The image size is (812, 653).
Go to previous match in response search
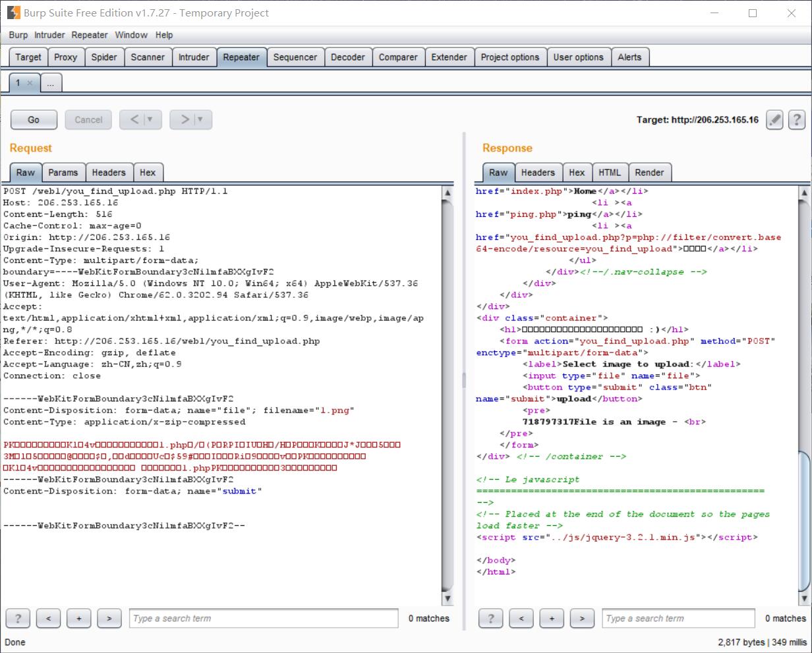(x=521, y=618)
